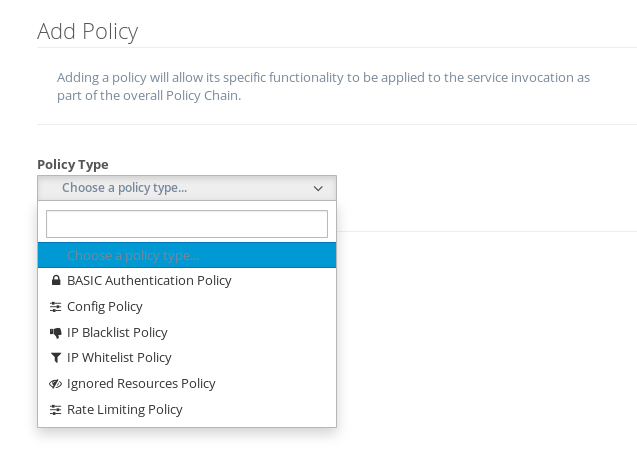The image size is (637, 458).
Task: Click the sliders icon beside Rate Limiting Policy
Action: [55, 410]
